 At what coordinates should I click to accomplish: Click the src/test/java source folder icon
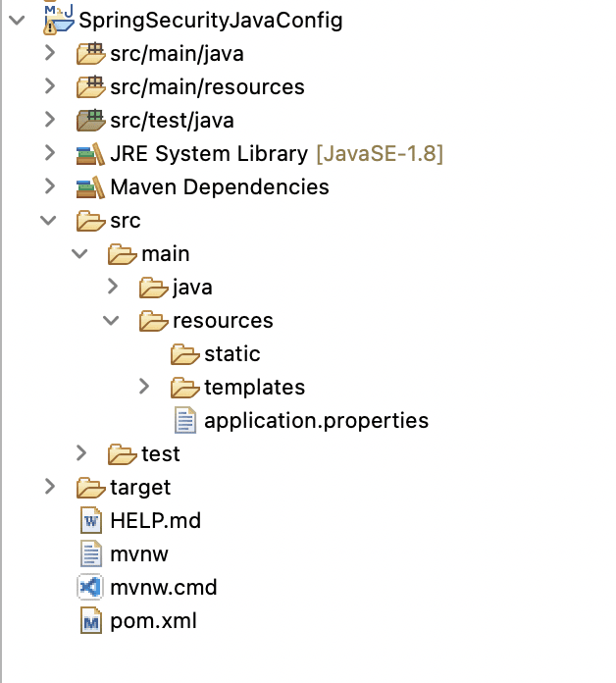[90, 121]
